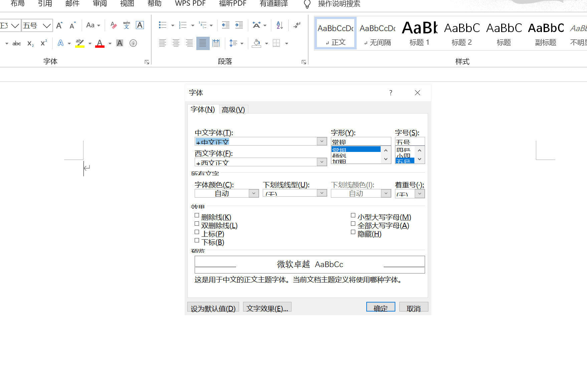Screen dimensions: 587x392
Task: Open the 视图 ribbon tab
Action: pos(127,4)
